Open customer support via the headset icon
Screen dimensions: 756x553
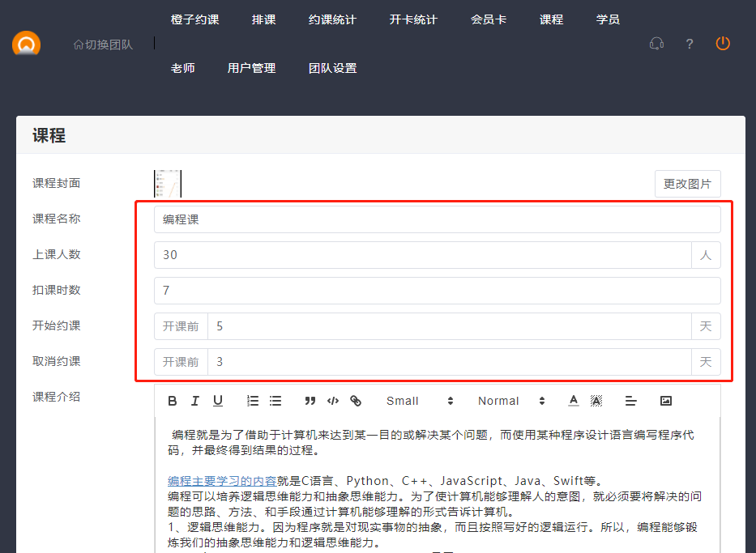point(656,44)
